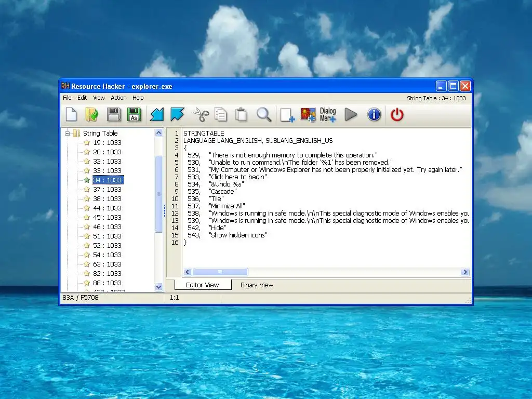532x399 pixels.
Task: Add image resource icon with plus
Action: pyautogui.click(x=308, y=115)
